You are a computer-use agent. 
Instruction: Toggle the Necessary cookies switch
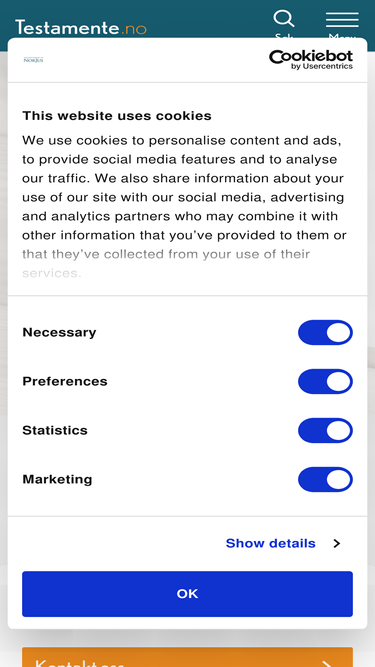coord(325,332)
